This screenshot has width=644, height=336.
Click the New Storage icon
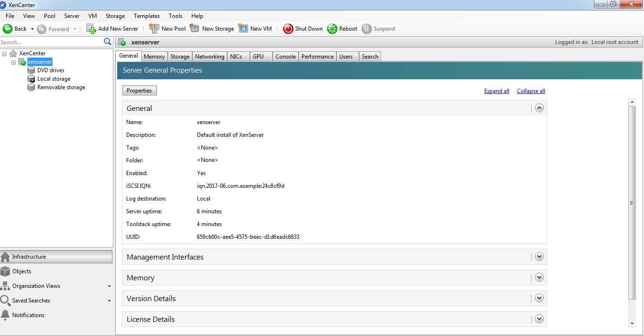(195, 28)
